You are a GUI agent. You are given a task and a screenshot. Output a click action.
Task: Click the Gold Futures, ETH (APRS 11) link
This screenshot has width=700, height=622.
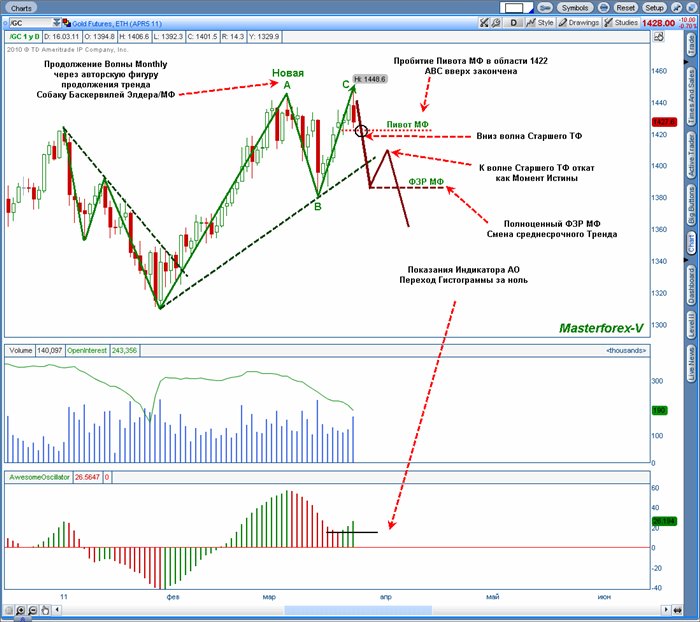[x=117, y=24]
